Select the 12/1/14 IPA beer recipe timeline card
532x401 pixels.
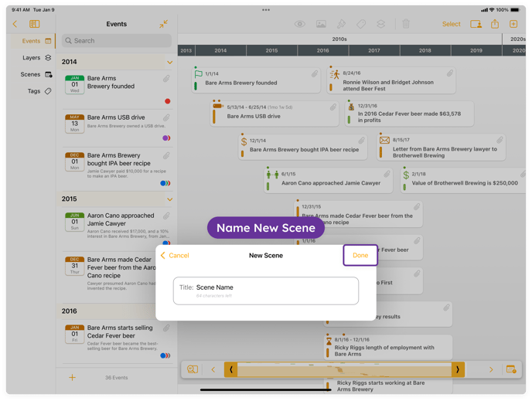303,147
